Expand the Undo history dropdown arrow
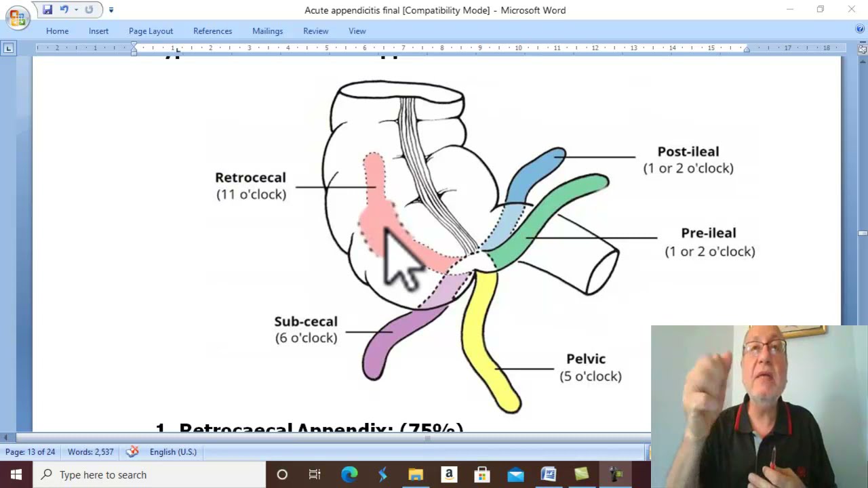868x488 pixels. click(75, 9)
